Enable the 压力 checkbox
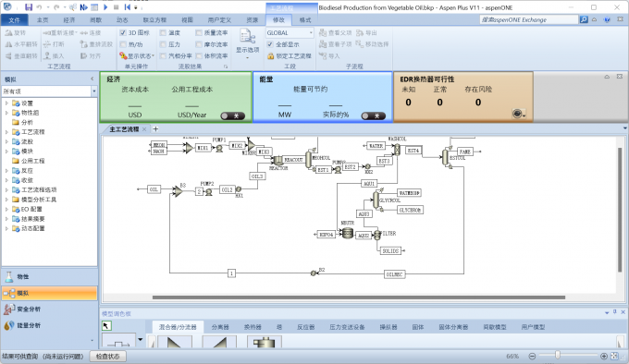Screen dimensions: 629x364 point(163,44)
